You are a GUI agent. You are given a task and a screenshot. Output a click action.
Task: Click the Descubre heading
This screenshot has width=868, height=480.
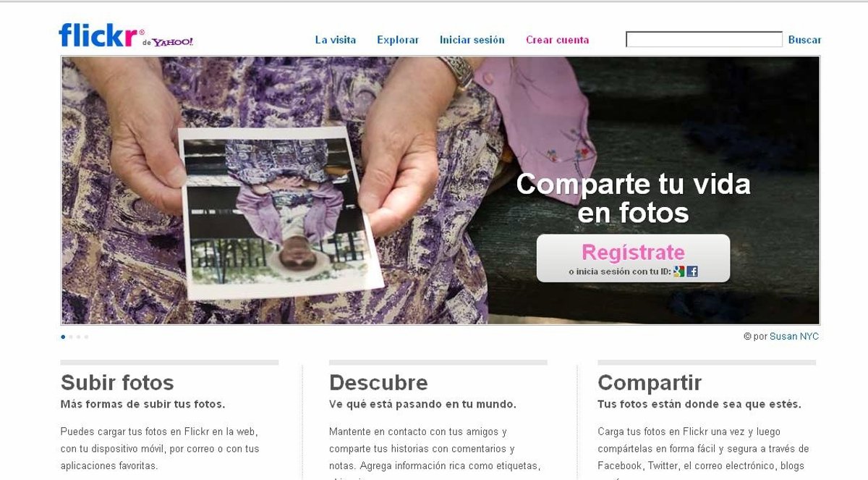[x=378, y=382]
